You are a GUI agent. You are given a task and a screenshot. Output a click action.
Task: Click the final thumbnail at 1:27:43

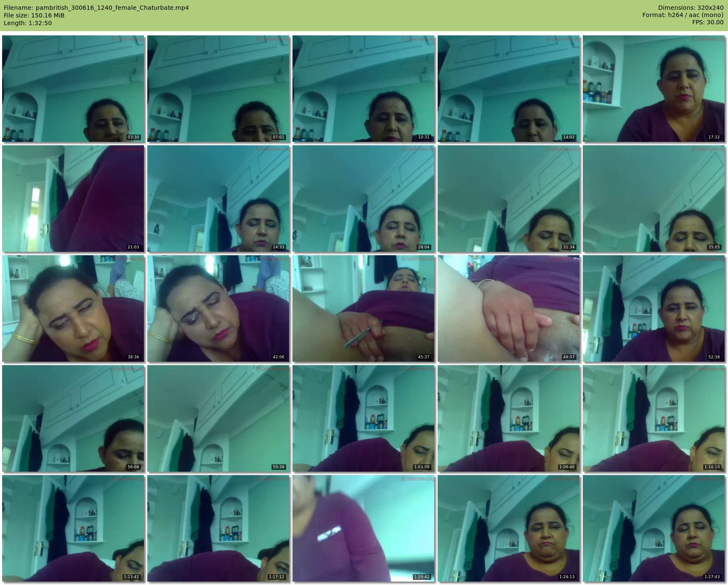tap(654, 528)
